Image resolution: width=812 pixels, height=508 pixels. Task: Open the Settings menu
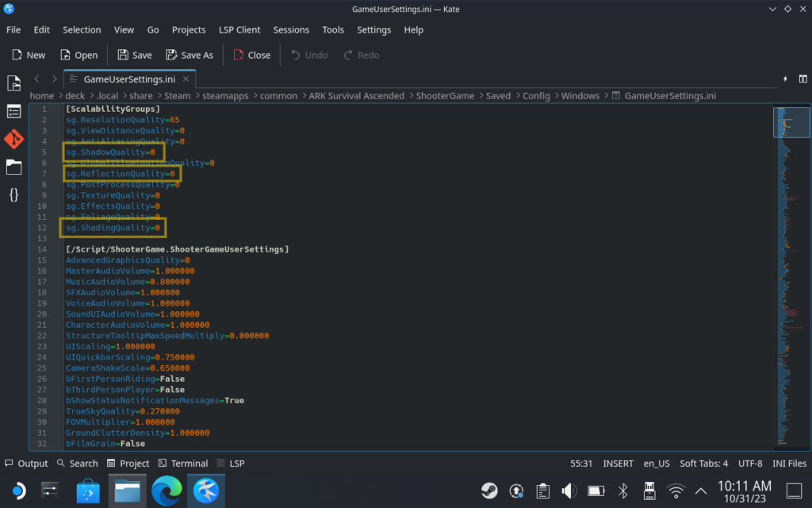pos(374,29)
